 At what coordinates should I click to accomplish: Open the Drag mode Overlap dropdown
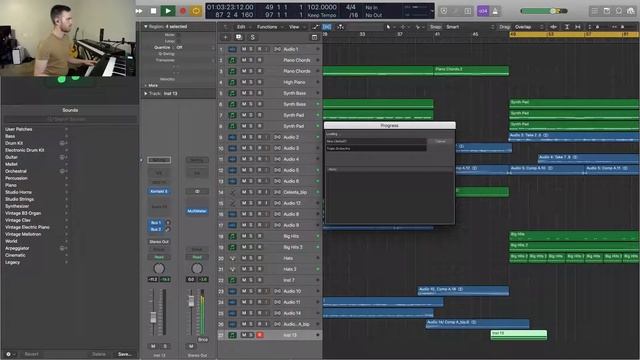(529, 27)
